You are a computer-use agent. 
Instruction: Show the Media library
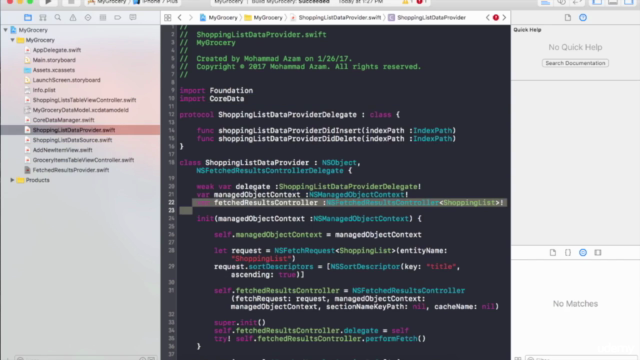click(x=598, y=252)
